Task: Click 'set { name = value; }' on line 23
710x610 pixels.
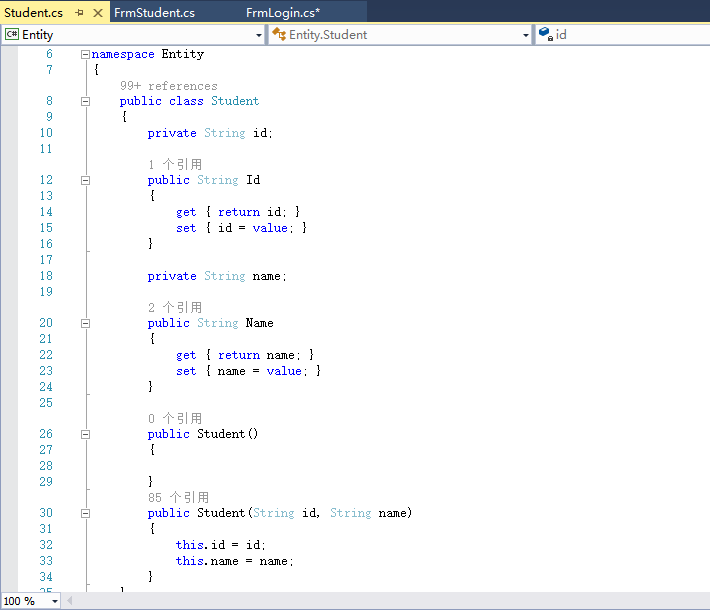Action: pos(249,371)
